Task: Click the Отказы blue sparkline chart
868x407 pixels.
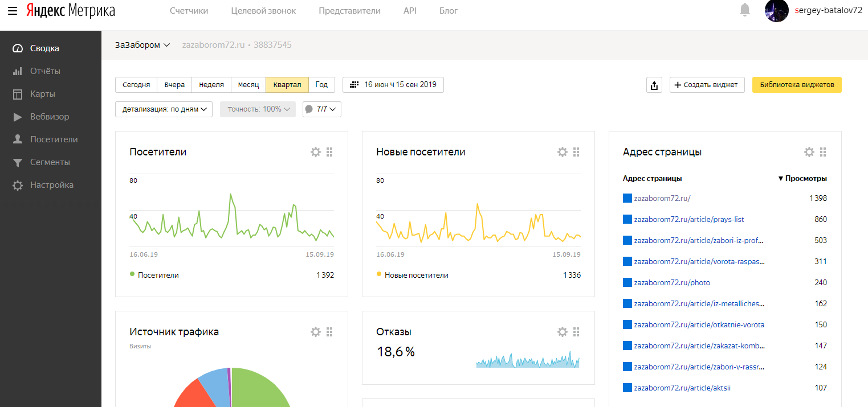Action: (528, 360)
